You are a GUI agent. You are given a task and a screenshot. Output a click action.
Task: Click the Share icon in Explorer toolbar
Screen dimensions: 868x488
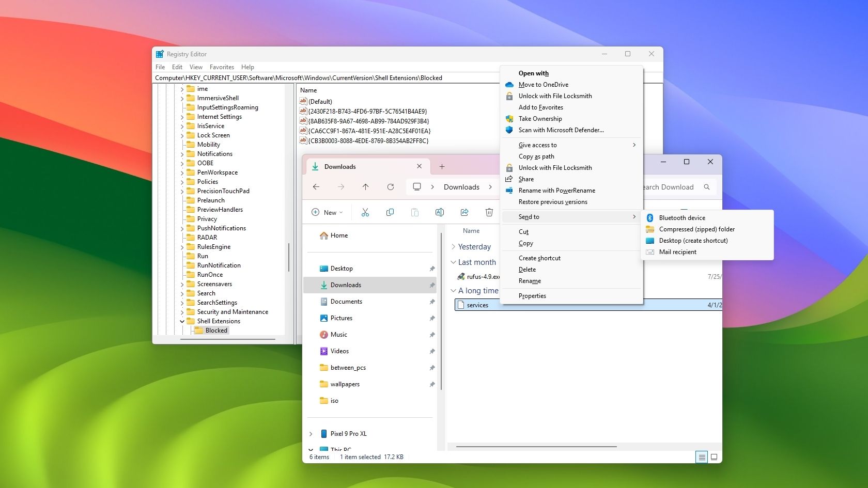(464, 212)
